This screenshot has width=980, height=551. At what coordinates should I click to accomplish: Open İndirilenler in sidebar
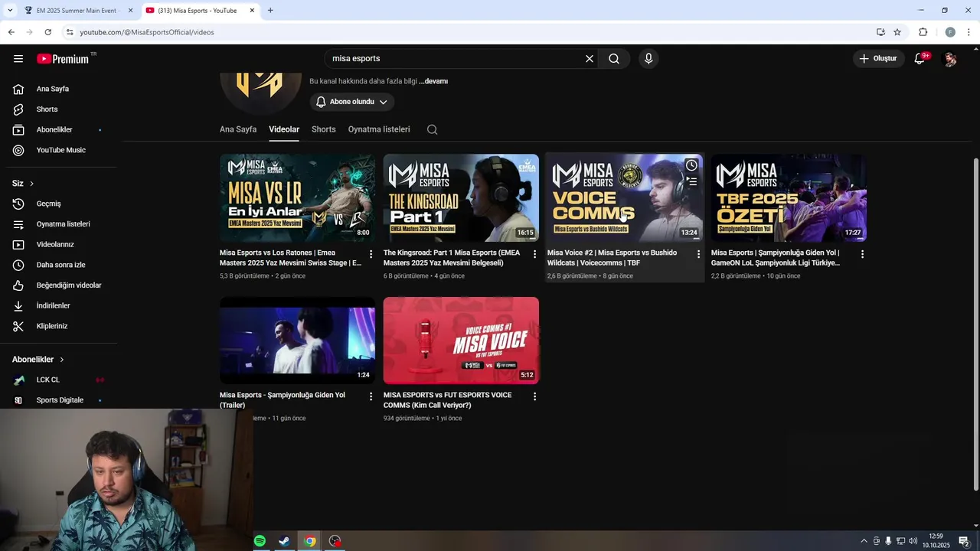(59, 305)
